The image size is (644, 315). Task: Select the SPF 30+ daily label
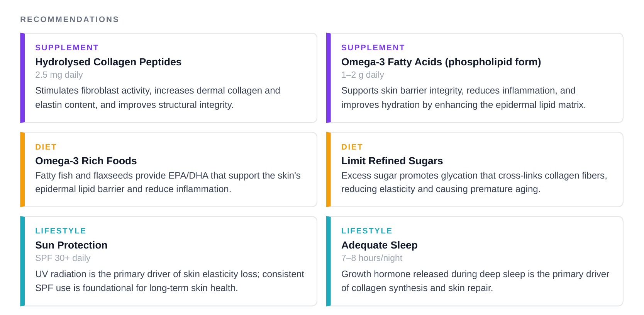pyautogui.click(x=63, y=258)
